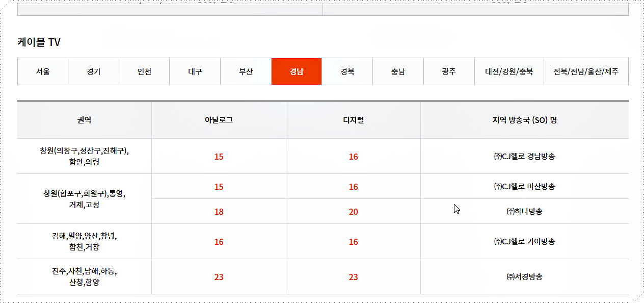Viewport: 644px width, 303px height.
Task: Open the 인천 cable TV listings
Action: tap(144, 71)
